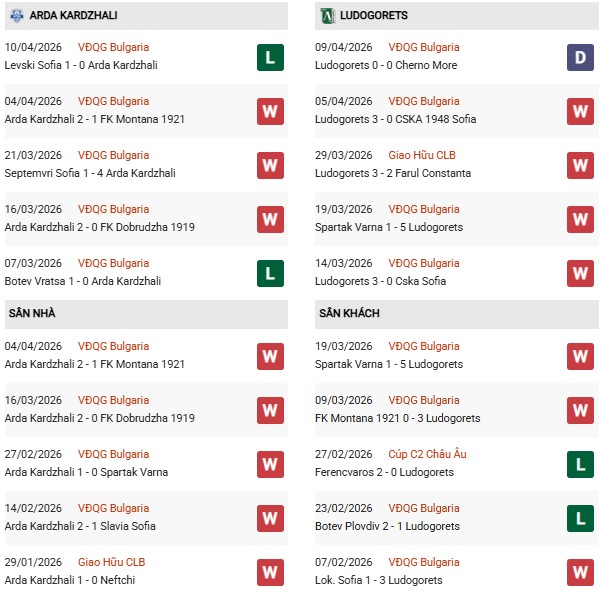Click the Arda Kardzhali team logo
The image size is (600, 593).
click(17, 16)
